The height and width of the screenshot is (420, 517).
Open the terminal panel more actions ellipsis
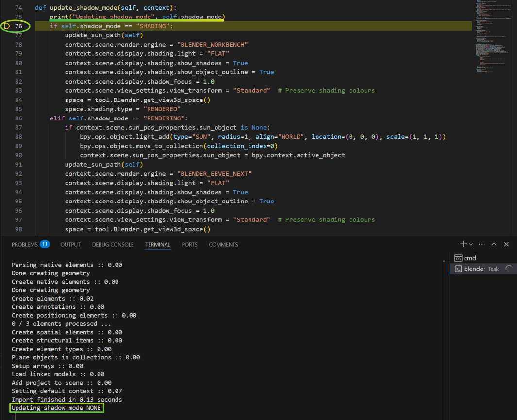(x=482, y=244)
